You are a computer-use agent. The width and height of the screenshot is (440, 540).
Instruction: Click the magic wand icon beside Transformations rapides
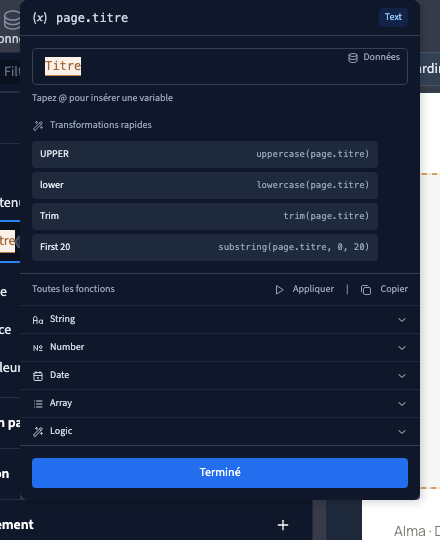tap(38, 125)
